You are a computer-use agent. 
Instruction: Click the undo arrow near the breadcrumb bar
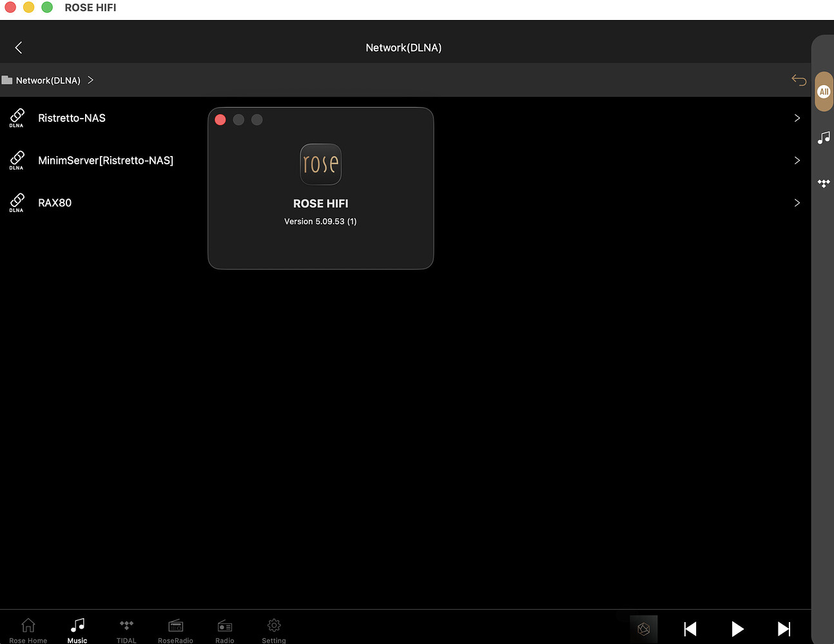[799, 80]
